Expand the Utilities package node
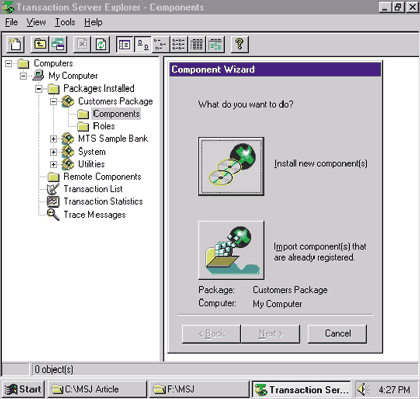Viewport: 420px width, 399px height. pyautogui.click(x=53, y=164)
